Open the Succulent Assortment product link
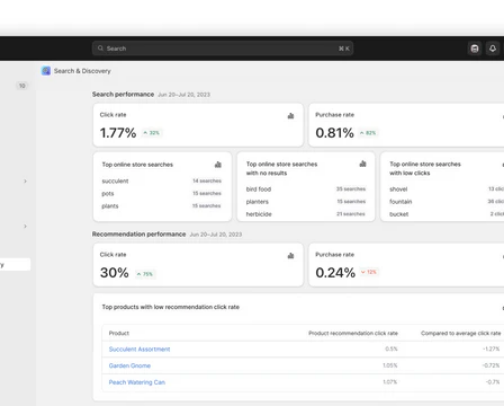The width and height of the screenshot is (504, 406). [139, 349]
